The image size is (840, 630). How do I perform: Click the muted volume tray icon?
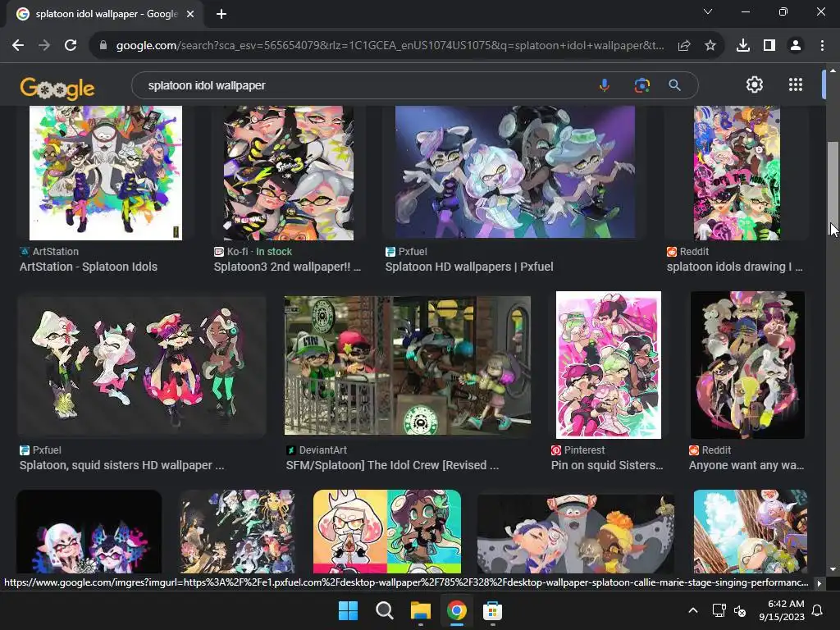click(x=740, y=610)
